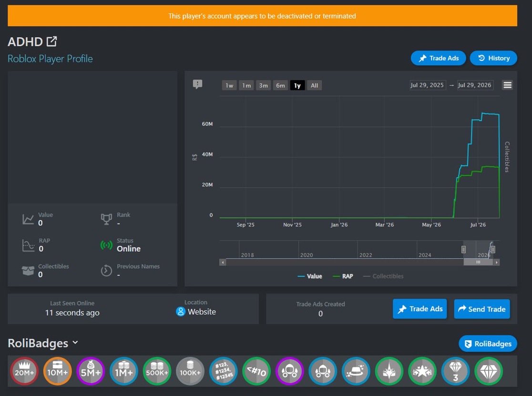Image resolution: width=532 pixels, height=396 pixels.
Task: Click the 500K+ RoliBadge
Action: pos(157,371)
